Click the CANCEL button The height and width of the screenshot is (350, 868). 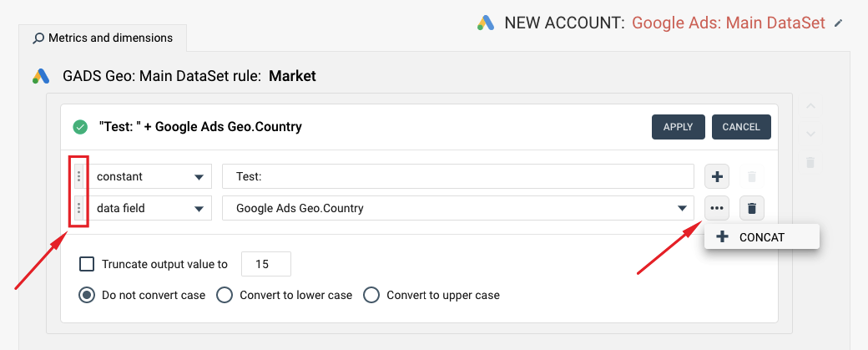point(741,127)
